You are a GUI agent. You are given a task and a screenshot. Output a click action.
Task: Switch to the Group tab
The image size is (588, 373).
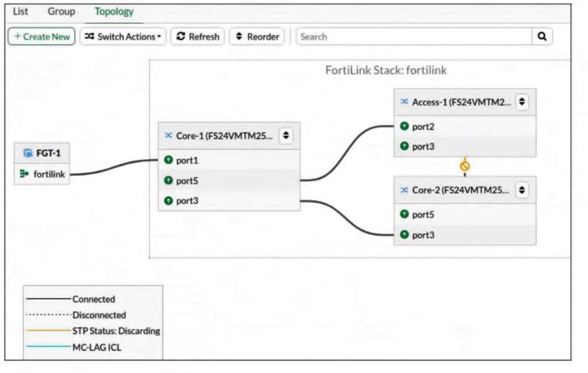[61, 12]
